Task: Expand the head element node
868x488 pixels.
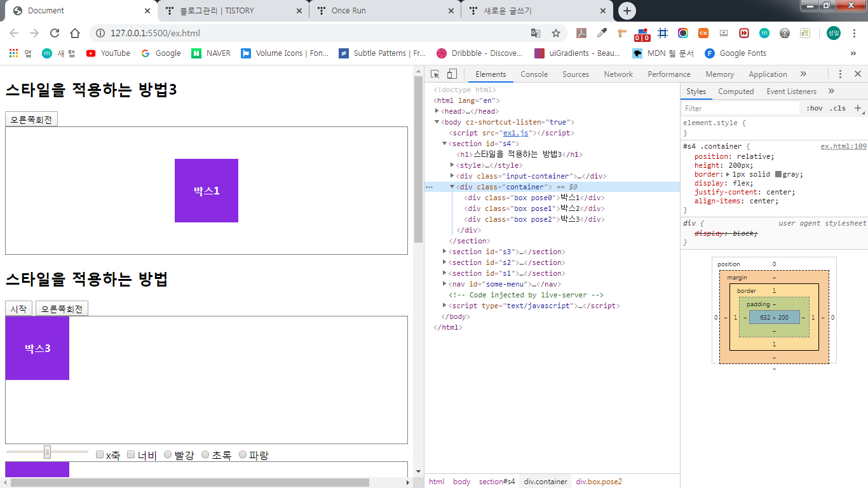Action: pyautogui.click(x=437, y=111)
